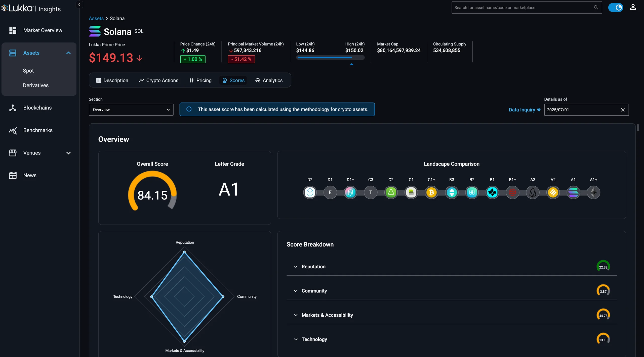Switch to the Crypto Actions tab

click(158, 80)
